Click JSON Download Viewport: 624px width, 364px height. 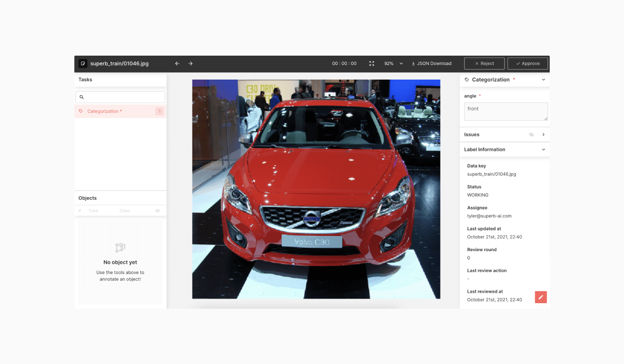click(431, 63)
